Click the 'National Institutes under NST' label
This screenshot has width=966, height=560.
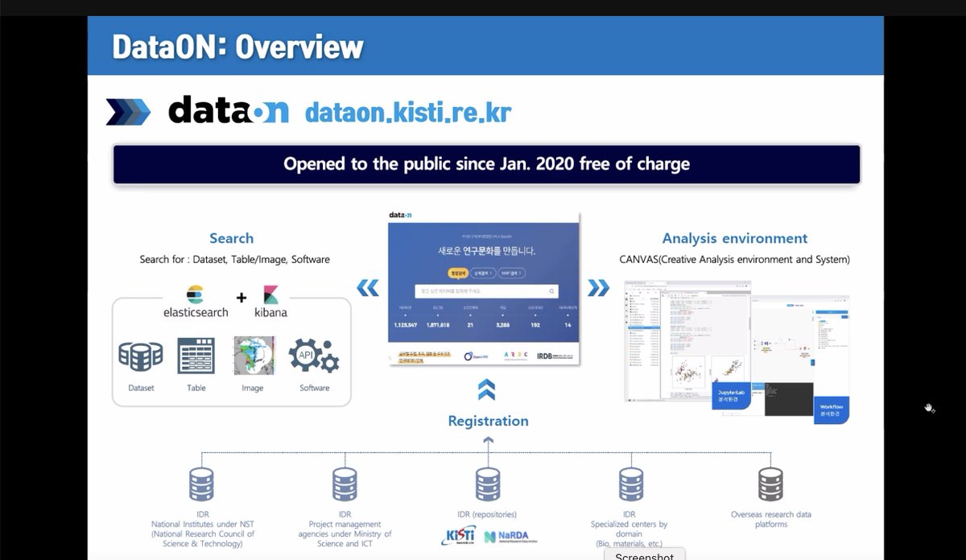pyautogui.click(x=202, y=529)
